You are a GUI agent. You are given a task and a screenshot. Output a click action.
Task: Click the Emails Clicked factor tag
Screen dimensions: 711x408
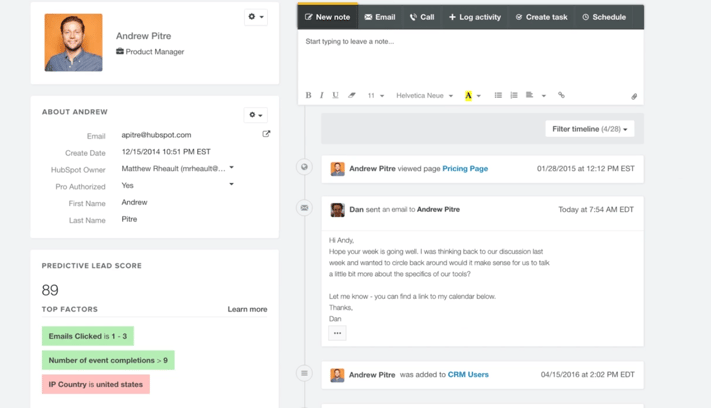[88, 336]
